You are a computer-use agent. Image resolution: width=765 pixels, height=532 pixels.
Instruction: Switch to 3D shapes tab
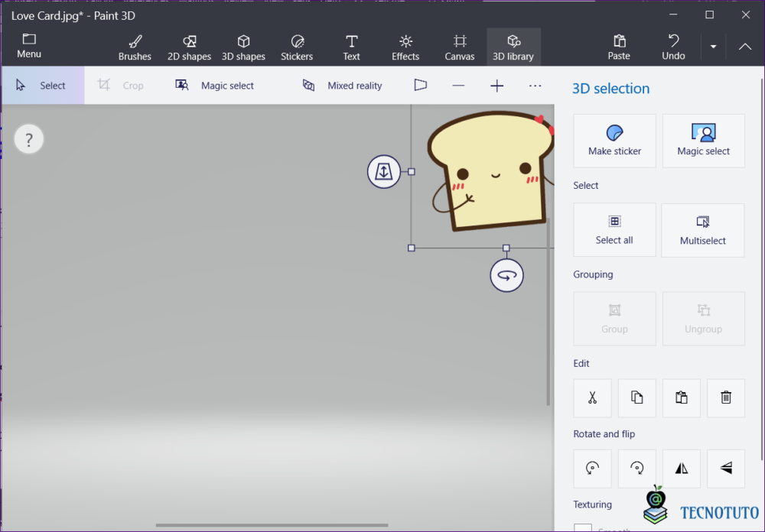coord(243,48)
